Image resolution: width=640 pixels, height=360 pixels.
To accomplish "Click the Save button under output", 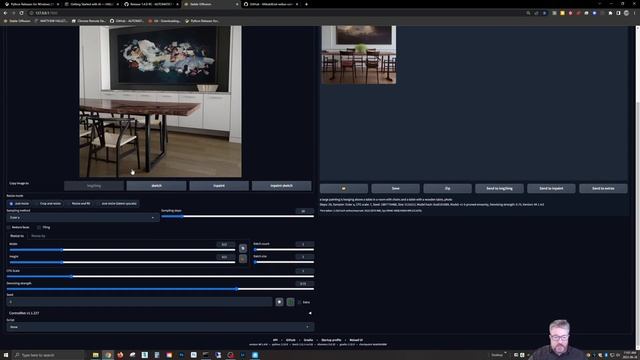I will pyautogui.click(x=396, y=188).
